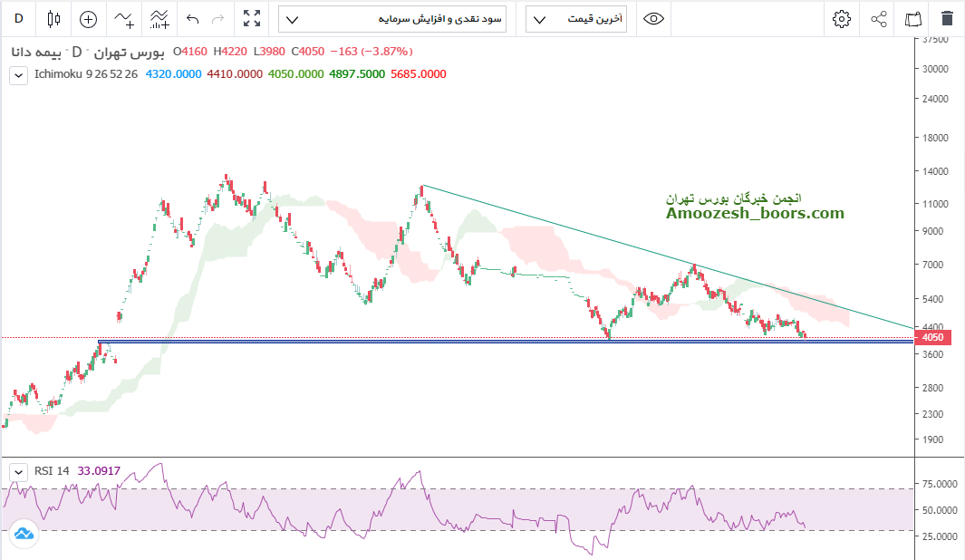
Task: Click the compare or add symbol plus icon
Action: pyautogui.click(x=88, y=18)
